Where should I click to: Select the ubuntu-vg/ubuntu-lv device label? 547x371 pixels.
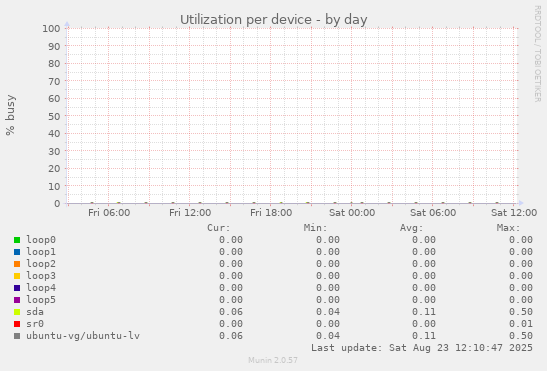click(83, 336)
